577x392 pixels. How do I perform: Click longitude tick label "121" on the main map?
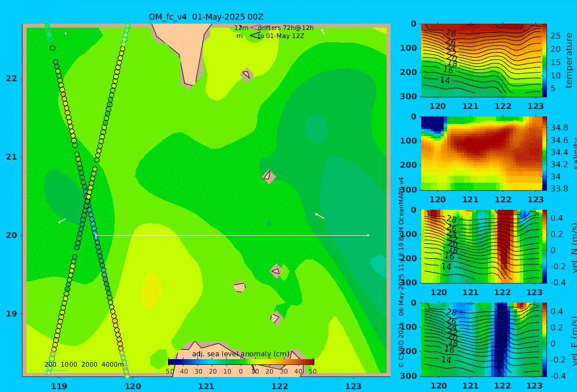tap(206, 386)
